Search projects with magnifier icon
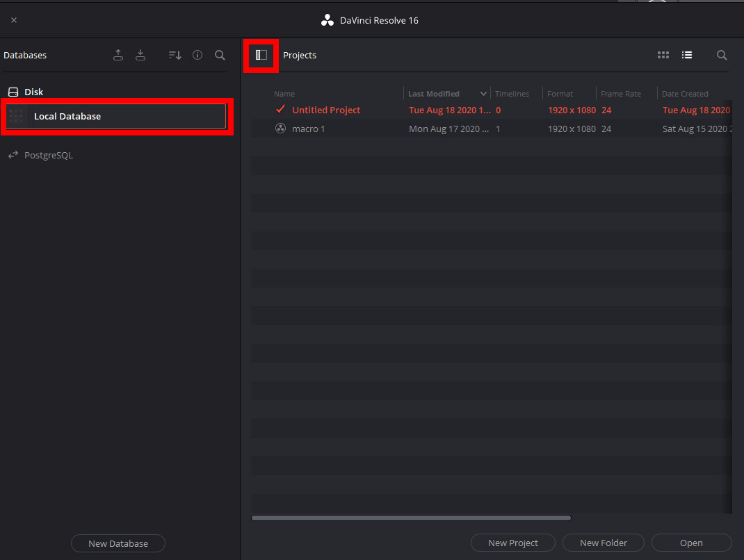 (x=721, y=55)
